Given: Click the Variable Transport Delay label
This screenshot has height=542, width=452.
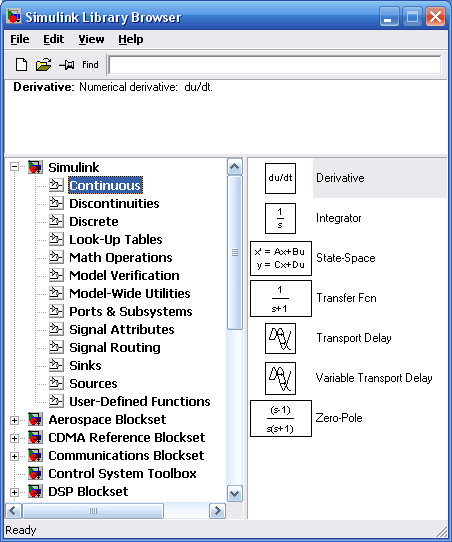Looking at the screenshot, I should [x=374, y=378].
